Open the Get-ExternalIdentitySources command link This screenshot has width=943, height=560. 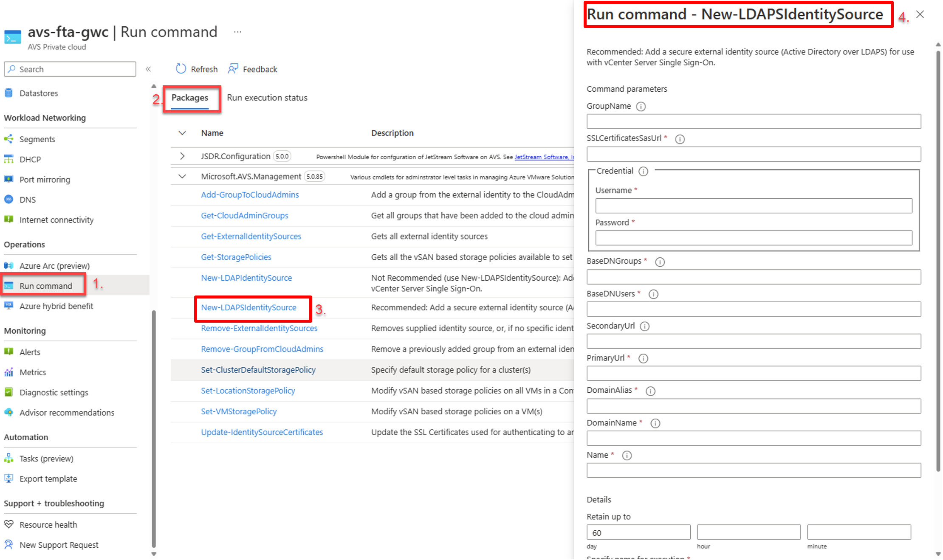pyautogui.click(x=251, y=236)
